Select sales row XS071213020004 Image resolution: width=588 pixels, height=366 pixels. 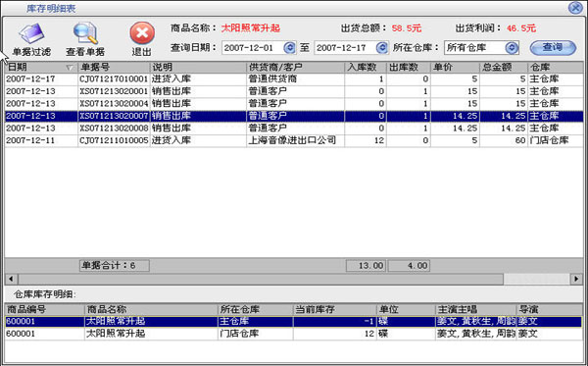point(294,104)
